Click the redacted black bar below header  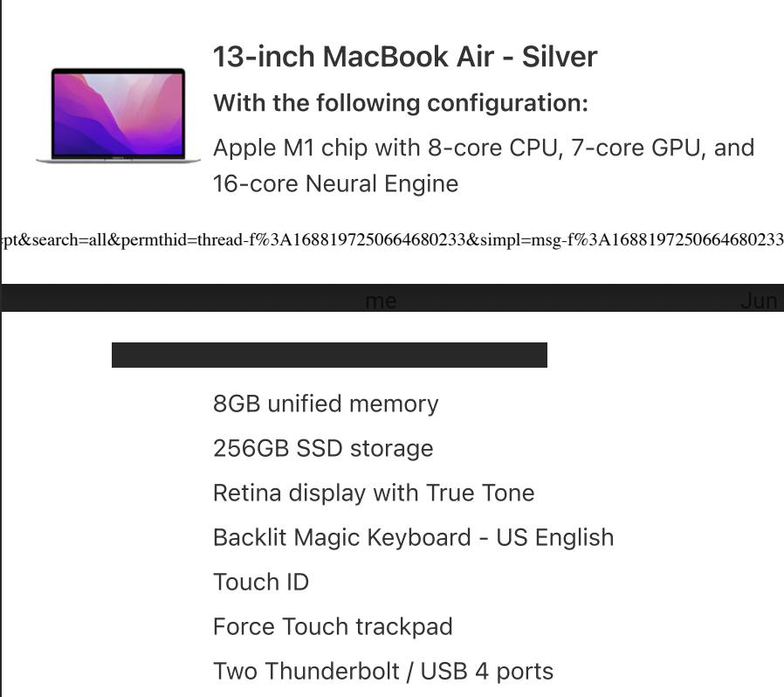coord(329,355)
